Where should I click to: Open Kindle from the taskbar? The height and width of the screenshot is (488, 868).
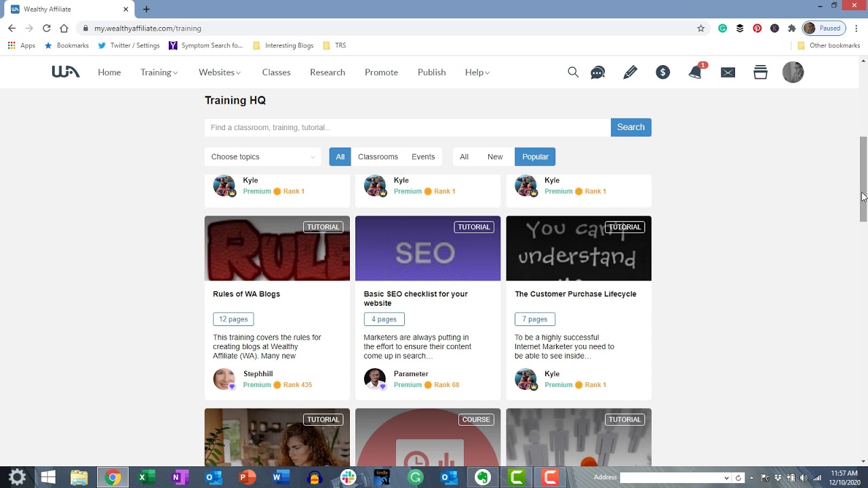pos(382,478)
